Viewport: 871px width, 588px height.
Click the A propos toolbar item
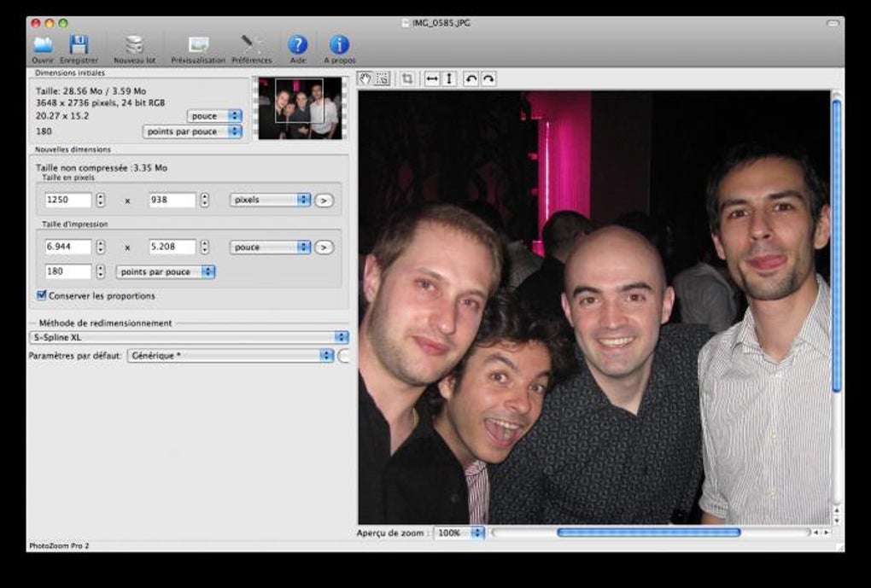(339, 46)
